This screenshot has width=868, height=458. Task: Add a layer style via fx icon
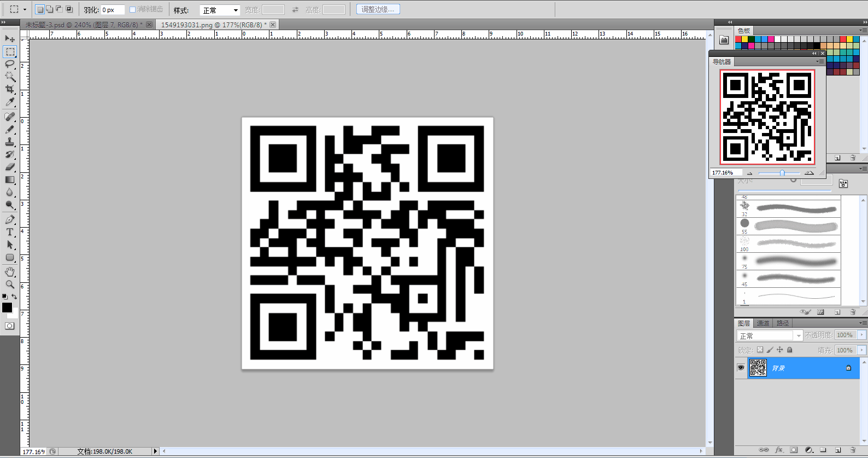click(x=779, y=450)
